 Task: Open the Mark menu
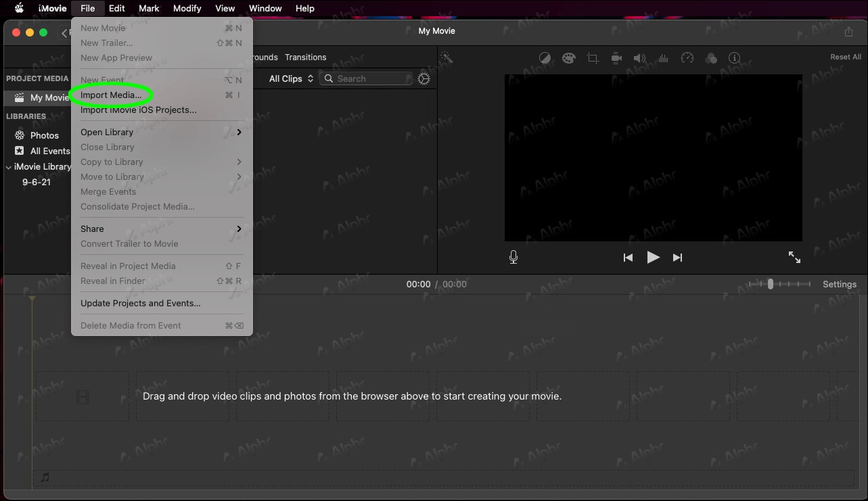(x=149, y=8)
